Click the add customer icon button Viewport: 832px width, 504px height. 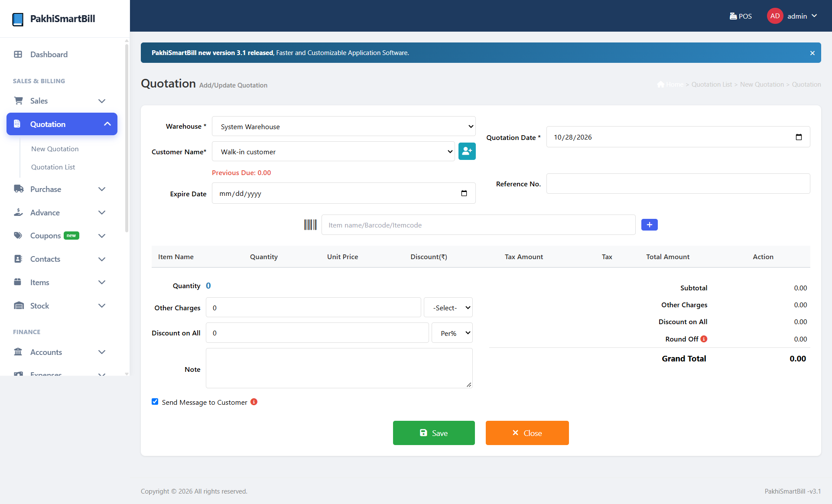click(x=467, y=151)
